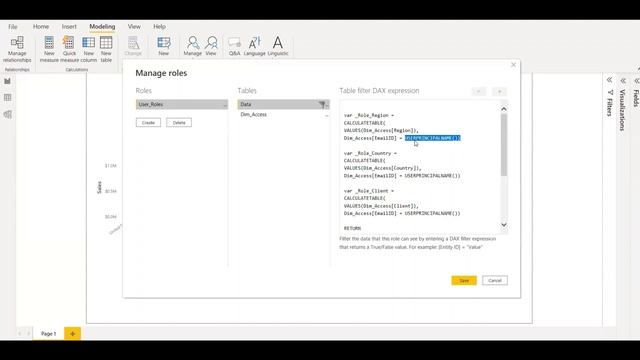Select the User_Roles role
Viewport: 640px width, 360px height.
point(182,104)
